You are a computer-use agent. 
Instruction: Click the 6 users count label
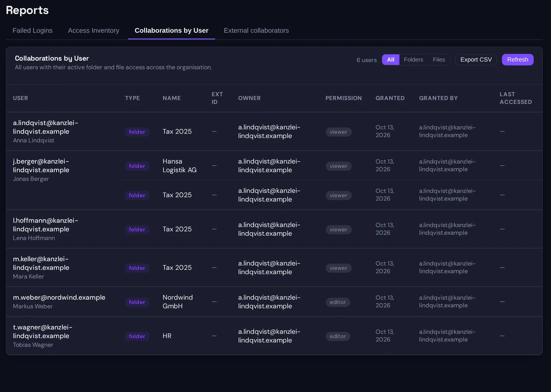click(x=366, y=60)
